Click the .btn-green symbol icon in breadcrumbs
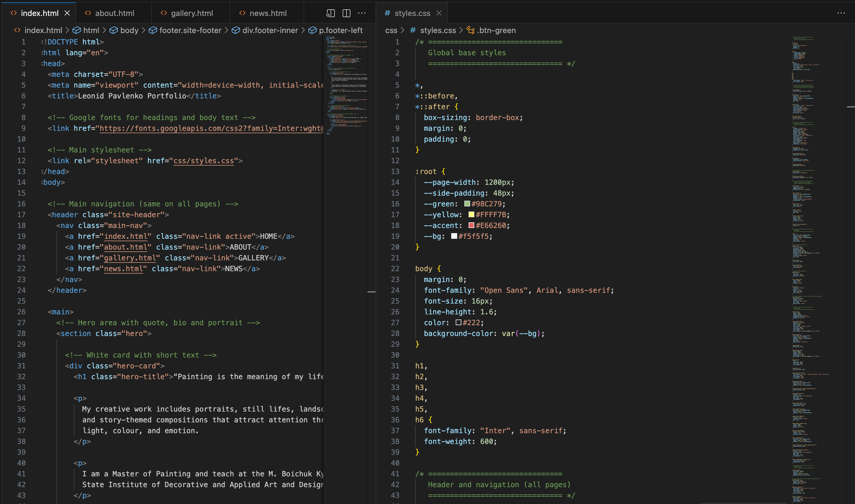Image resolution: width=855 pixels, height=504 pixels. point(471,30)
